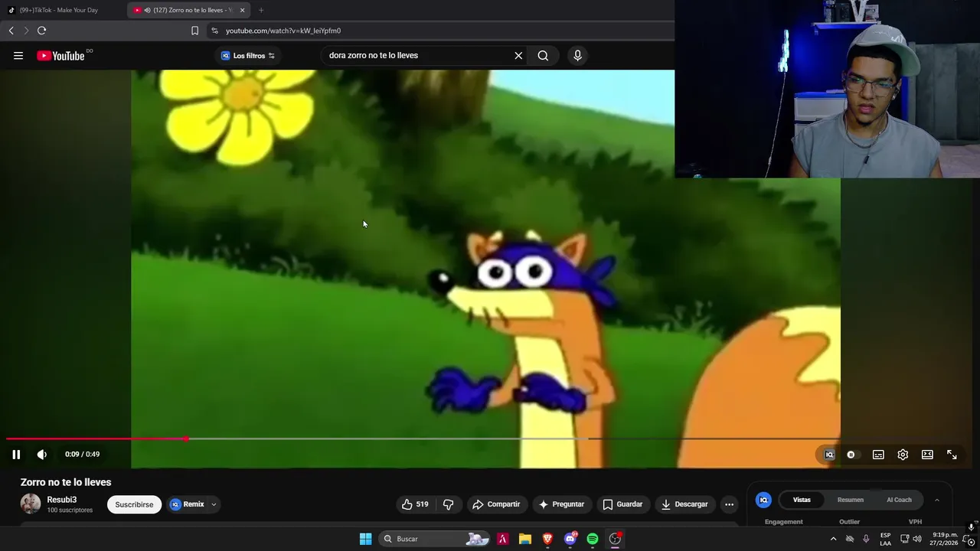Open the YouTube hamburger guide menu
The width and height of the screenshot is (980, 551).
click(x=18, y=55)
